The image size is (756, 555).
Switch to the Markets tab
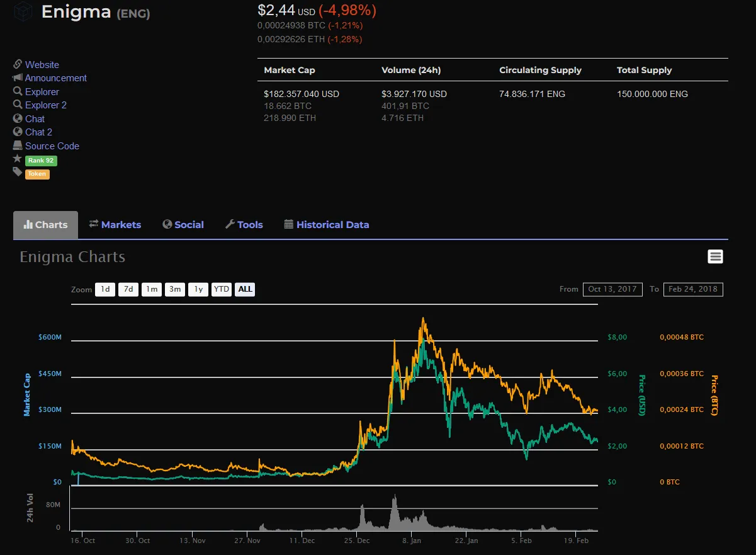[x=115, y=225]
